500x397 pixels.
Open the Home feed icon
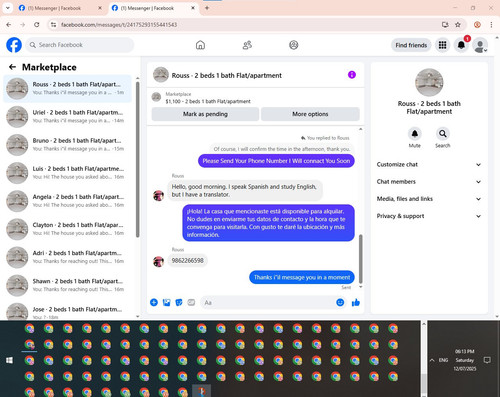(200, 45)
